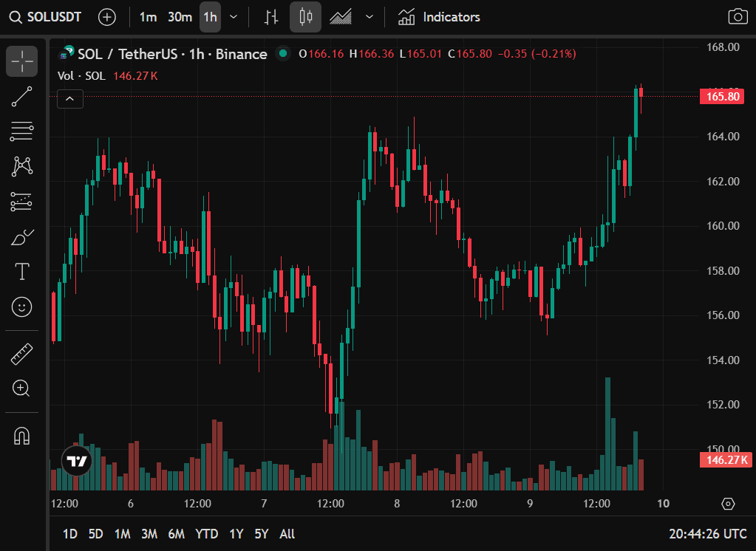Screen dimensions: 756x551
Task: Toggle the magnet snap mode
Action: [22, 437]
